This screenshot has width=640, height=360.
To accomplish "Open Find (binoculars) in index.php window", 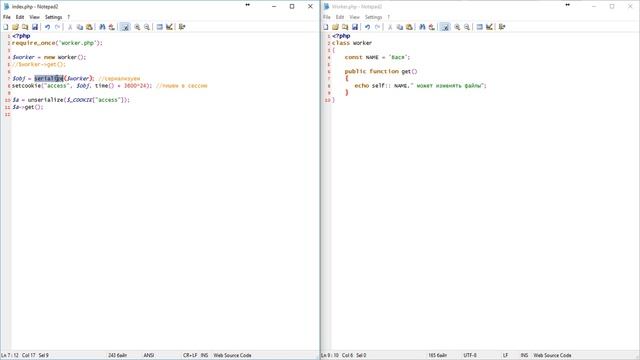I will click(102, 27).
